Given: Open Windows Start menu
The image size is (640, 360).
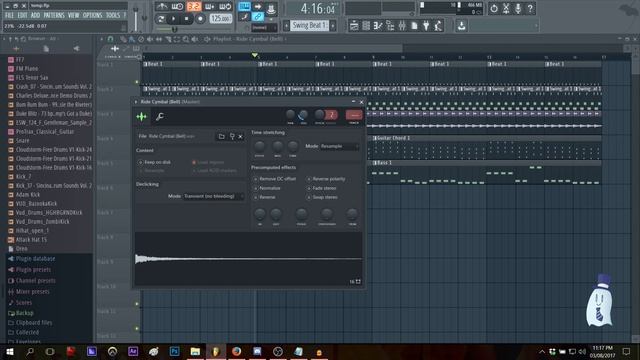Looking at the screenshot, I should [10, 351].
